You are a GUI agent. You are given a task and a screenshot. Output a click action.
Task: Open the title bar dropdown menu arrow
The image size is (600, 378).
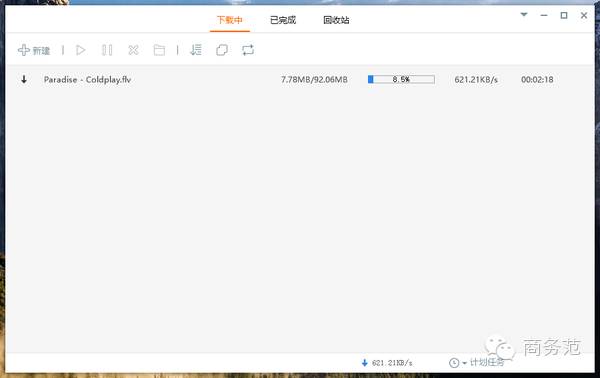(524, 15)
